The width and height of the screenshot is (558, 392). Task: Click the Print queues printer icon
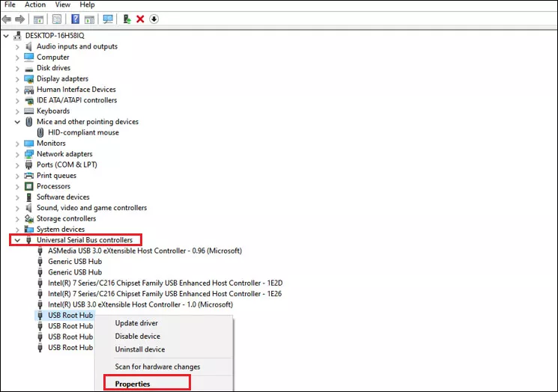[x=28, y=176]
